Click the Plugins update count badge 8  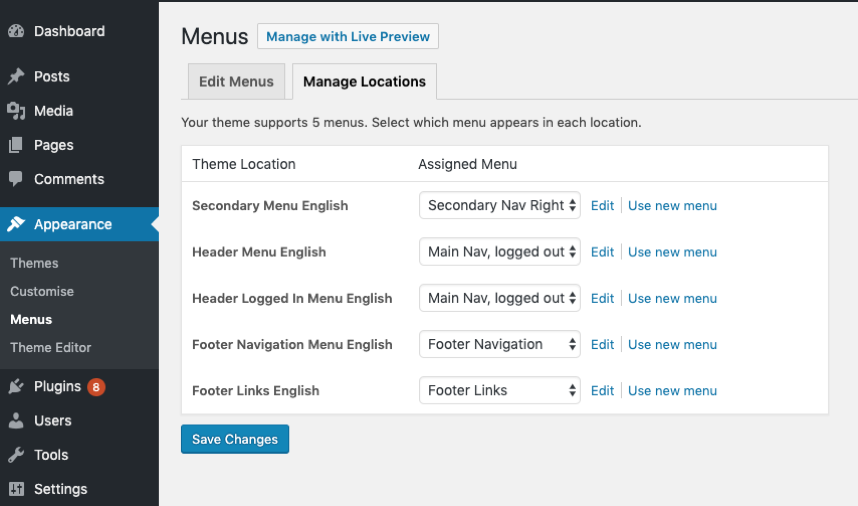point(96,387)
